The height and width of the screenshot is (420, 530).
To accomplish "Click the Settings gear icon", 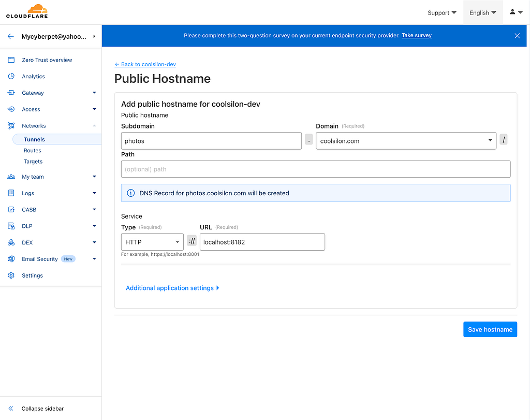I will [x=11, y=276].
